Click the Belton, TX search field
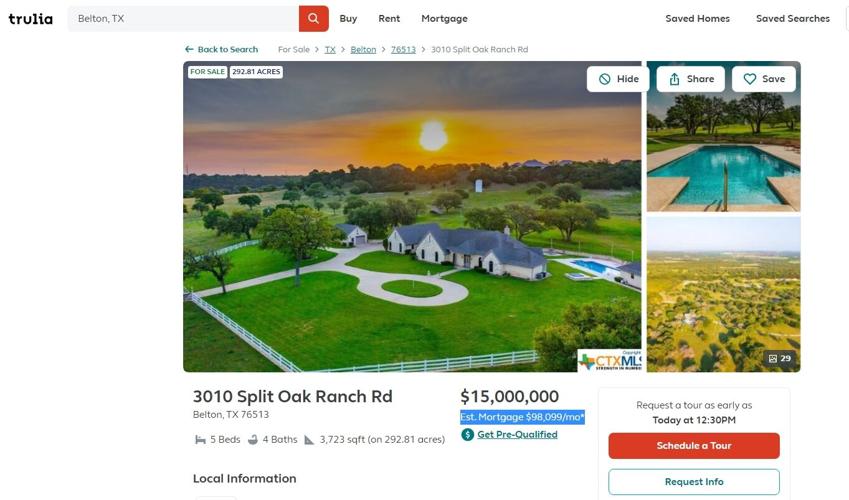The height and width of the screenshot is (500, 849). pos(183,18)
